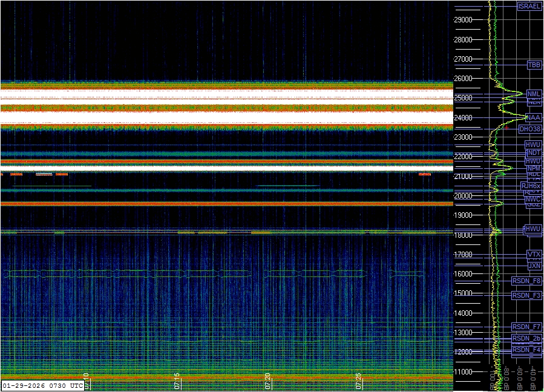Select the RSDN_F8 frequency label
Screen dimensions: 544x392
(526, 281)
